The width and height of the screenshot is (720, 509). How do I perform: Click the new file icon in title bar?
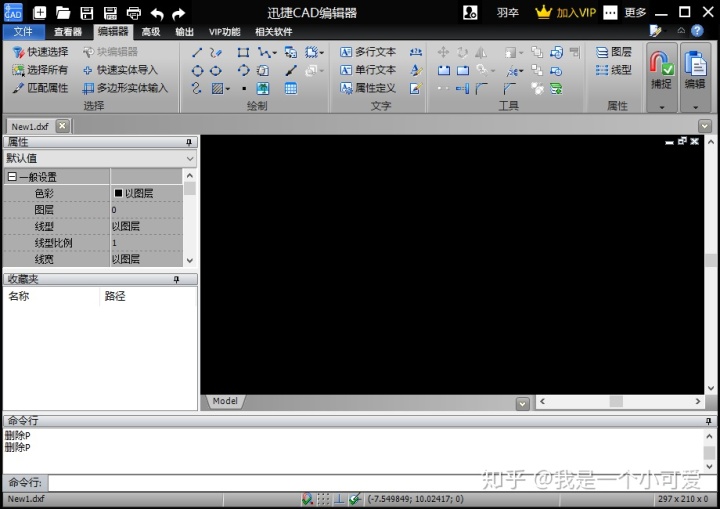40,13
